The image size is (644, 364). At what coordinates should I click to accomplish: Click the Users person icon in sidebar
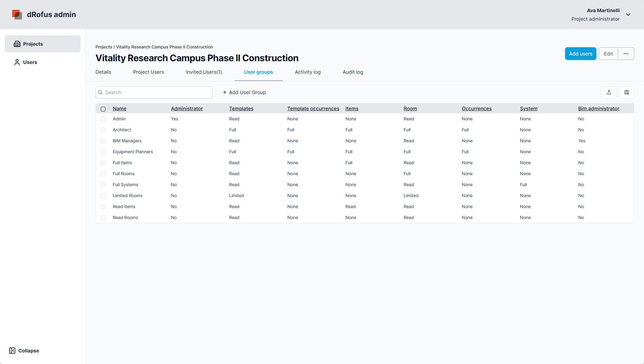(x=17, y=62)
